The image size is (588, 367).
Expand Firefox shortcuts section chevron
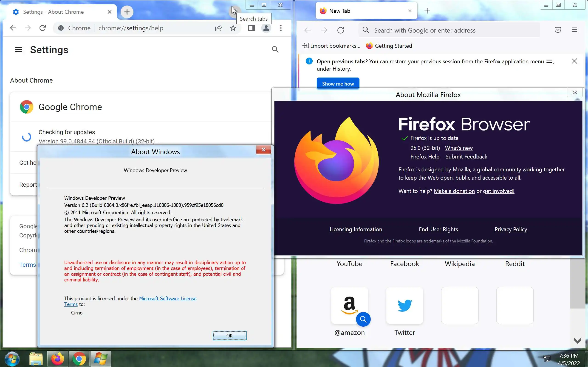(577, 340)
